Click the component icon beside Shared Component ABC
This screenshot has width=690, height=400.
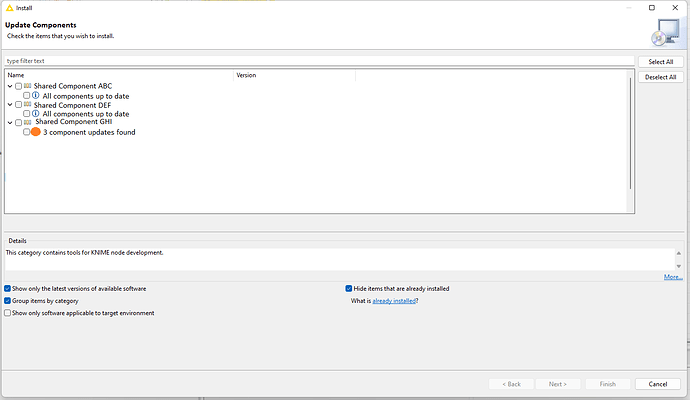coord(27,86)
